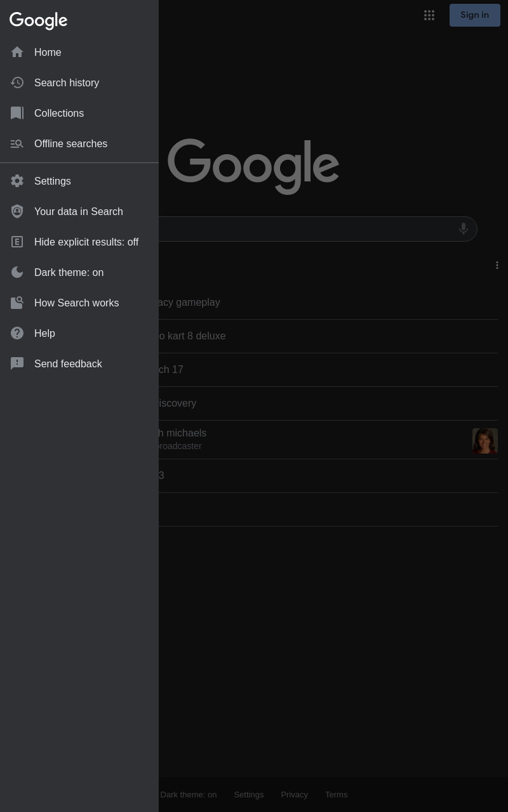Open Search history clock icon
Screen dimensions: 508x812
(x=17, y=82)
